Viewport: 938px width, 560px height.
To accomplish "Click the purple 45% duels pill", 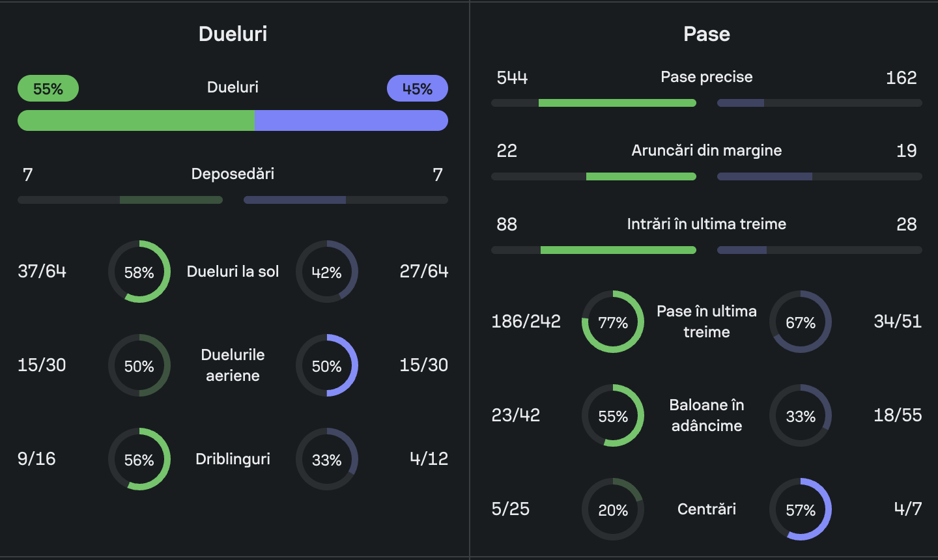I will [417, 89].
